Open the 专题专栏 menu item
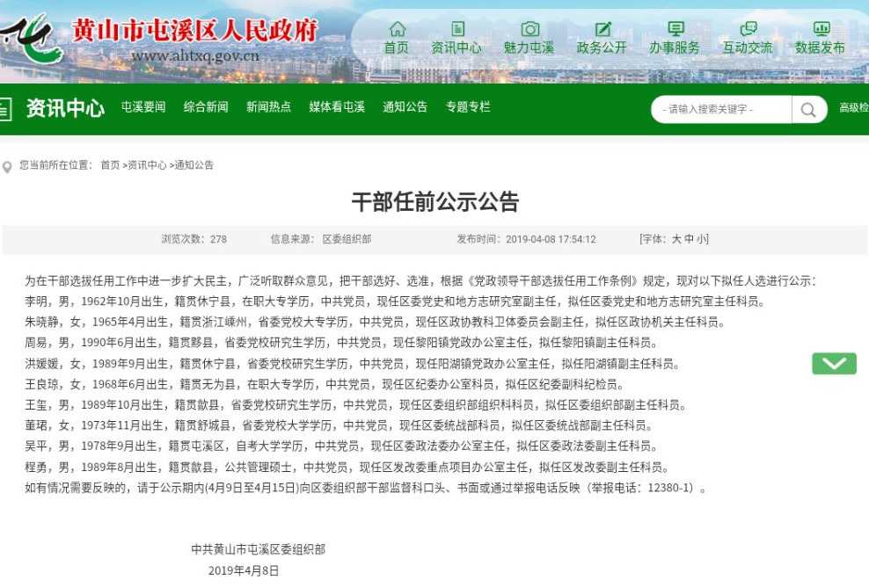Image resolution: width=869 pixels, height=588 pixels. (x=468, y=107)
